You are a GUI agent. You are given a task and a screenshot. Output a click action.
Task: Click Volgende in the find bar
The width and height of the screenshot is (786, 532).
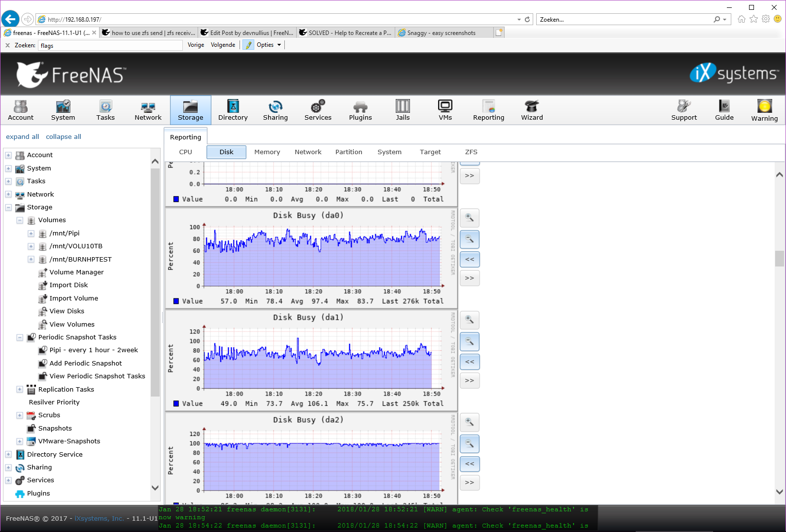pyautogui.click(x=223, y=45)
